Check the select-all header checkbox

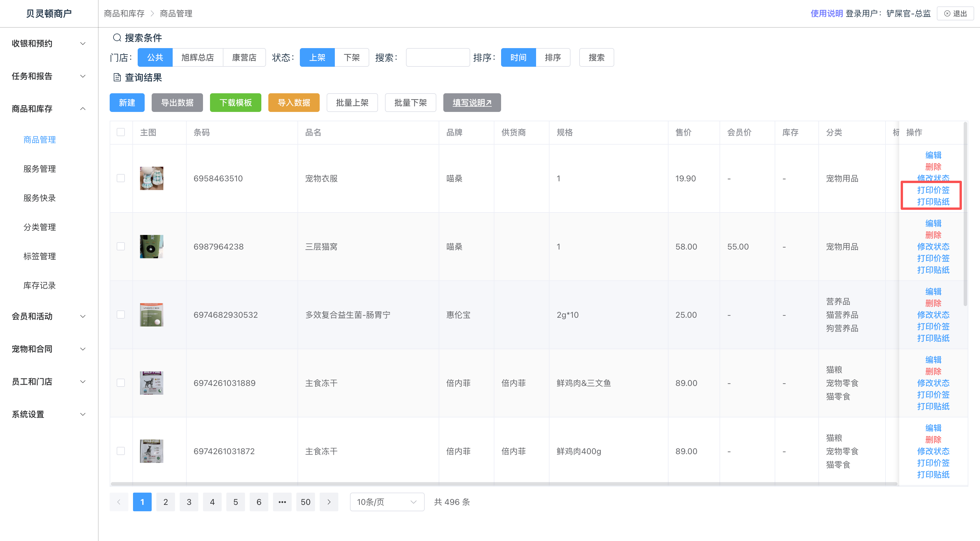(x=120, y=132)
